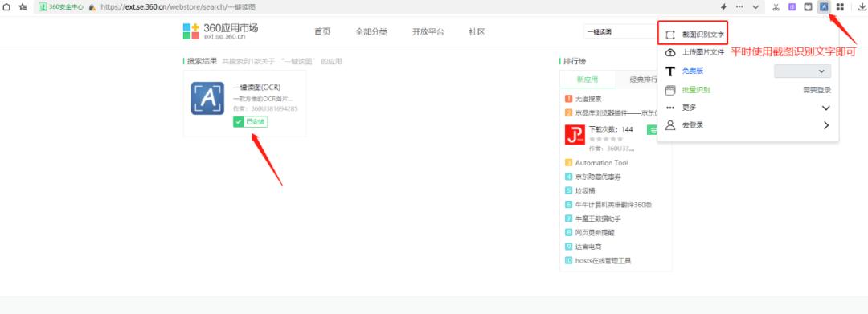Click the author 360U381694285 text
The image size is (868, 314).
pos(275,109)
